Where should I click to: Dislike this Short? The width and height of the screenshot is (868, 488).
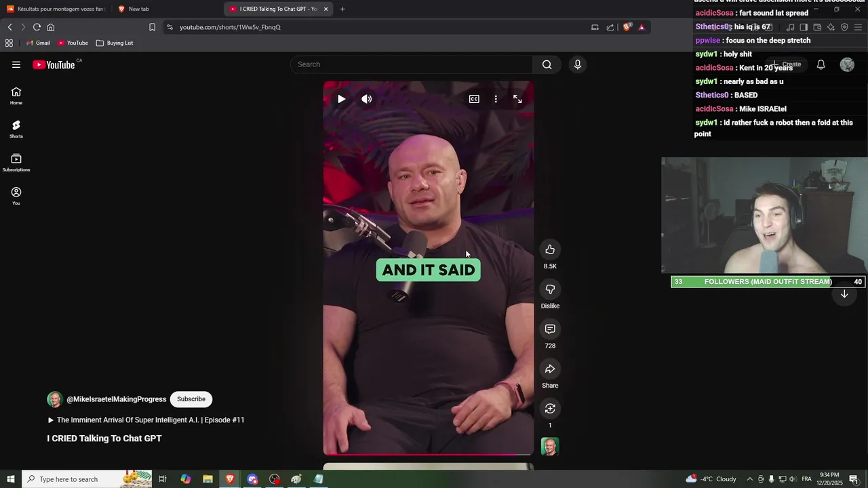[x=550, y=289]
